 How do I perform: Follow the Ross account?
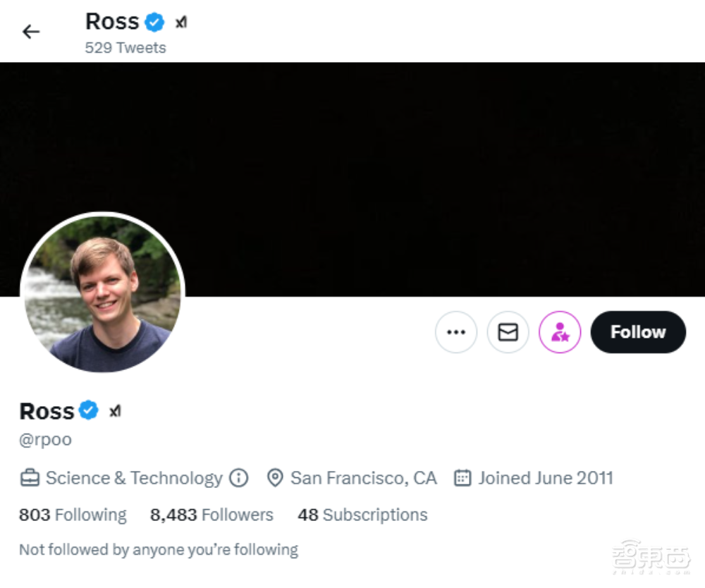[637, 332]
